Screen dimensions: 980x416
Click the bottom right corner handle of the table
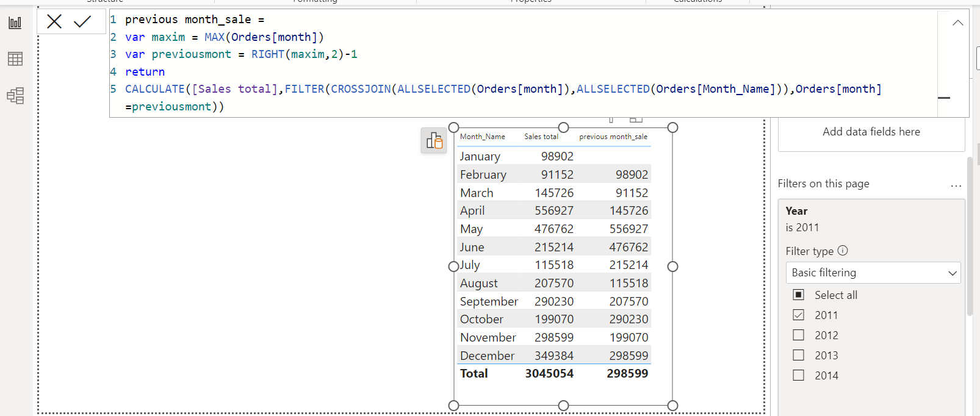coord(672,406)
